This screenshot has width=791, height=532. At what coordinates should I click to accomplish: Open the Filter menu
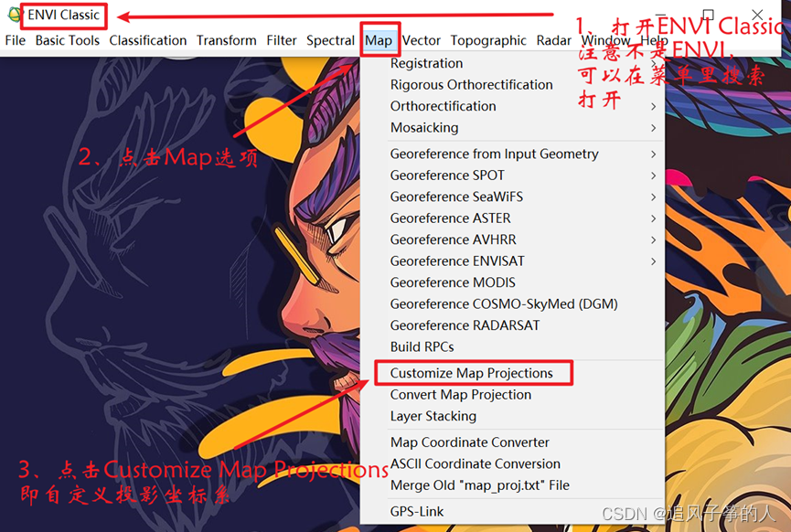tap(282, 40)
